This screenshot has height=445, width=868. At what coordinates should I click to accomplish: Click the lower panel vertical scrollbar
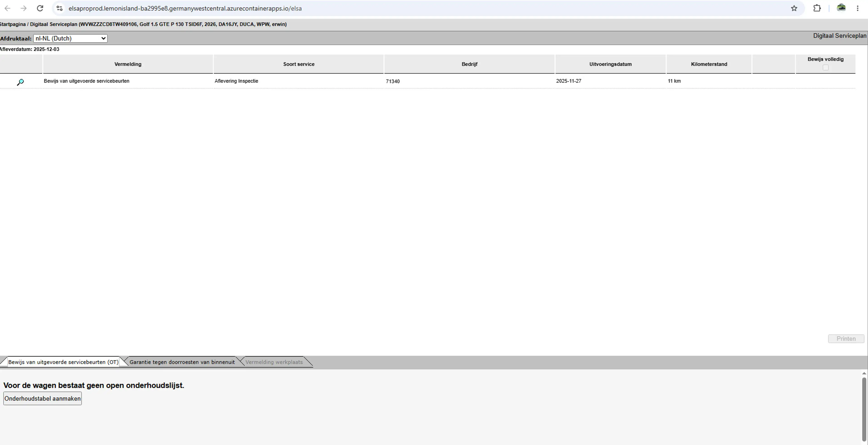tap(864, 409)
